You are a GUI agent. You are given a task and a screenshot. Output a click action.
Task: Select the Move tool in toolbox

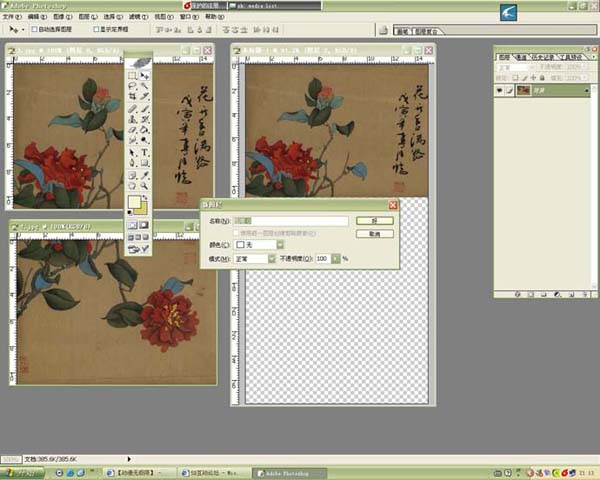click(x=144, y=76)
